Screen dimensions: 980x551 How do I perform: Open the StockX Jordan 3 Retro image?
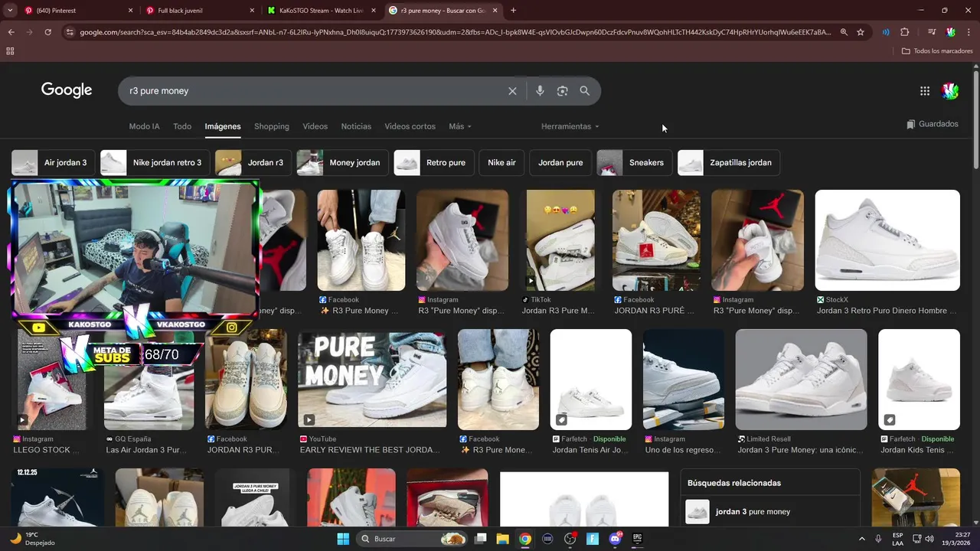tap(887, 240)
